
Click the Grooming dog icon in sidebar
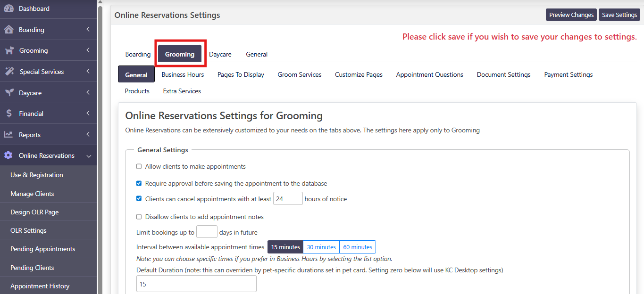(8, 50)
